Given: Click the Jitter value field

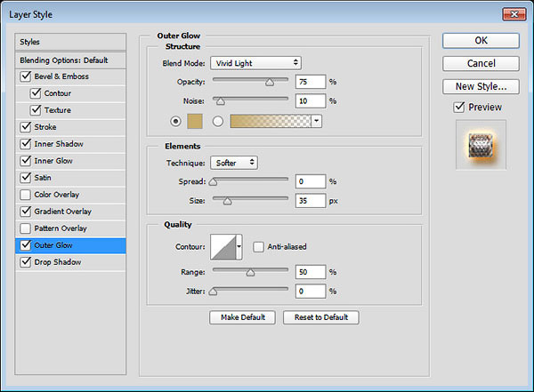Looking at the screenshot, I should tap(311, 292).
